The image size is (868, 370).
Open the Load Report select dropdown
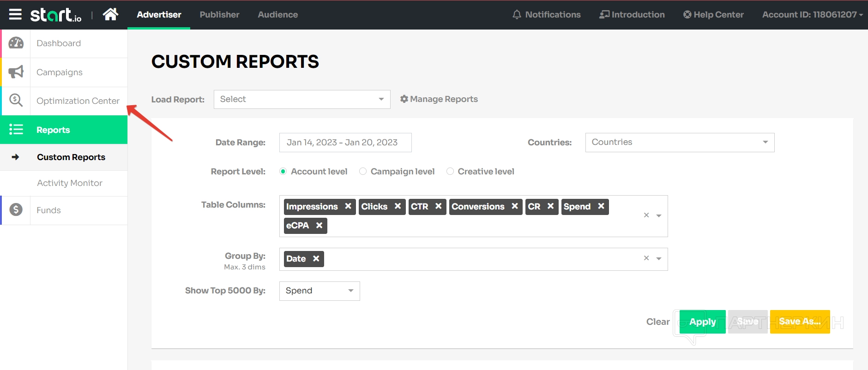click(302, 100)
